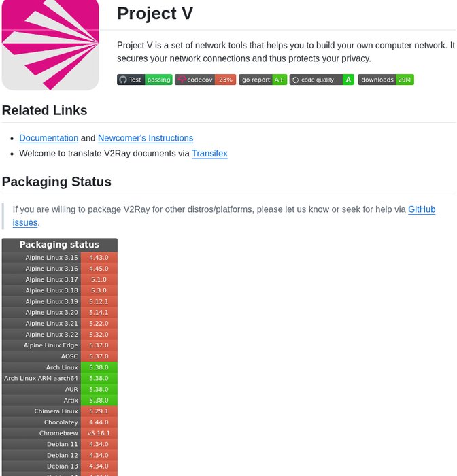Follow the Transifex translation link
The height and width of the screenshot is (476, 457).
[209, 154]
